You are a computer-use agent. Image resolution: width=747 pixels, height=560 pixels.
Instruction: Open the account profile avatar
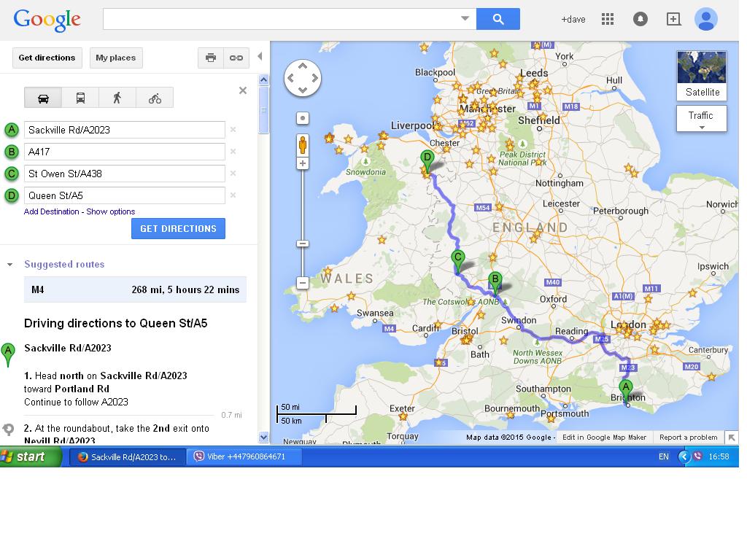[x=706, y=19]
